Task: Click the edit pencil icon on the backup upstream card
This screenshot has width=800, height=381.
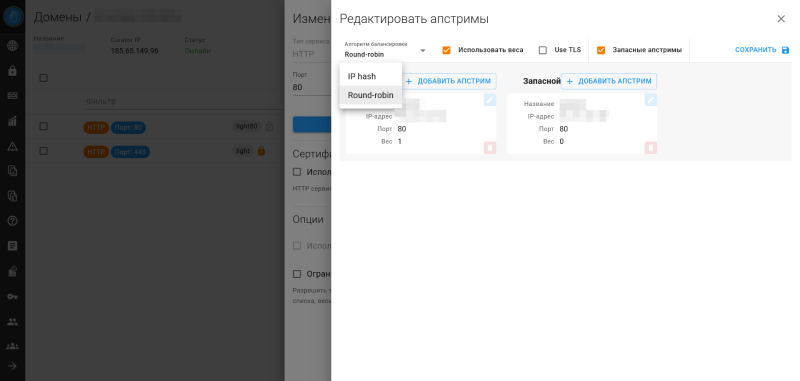Action: tap(651, 99)
